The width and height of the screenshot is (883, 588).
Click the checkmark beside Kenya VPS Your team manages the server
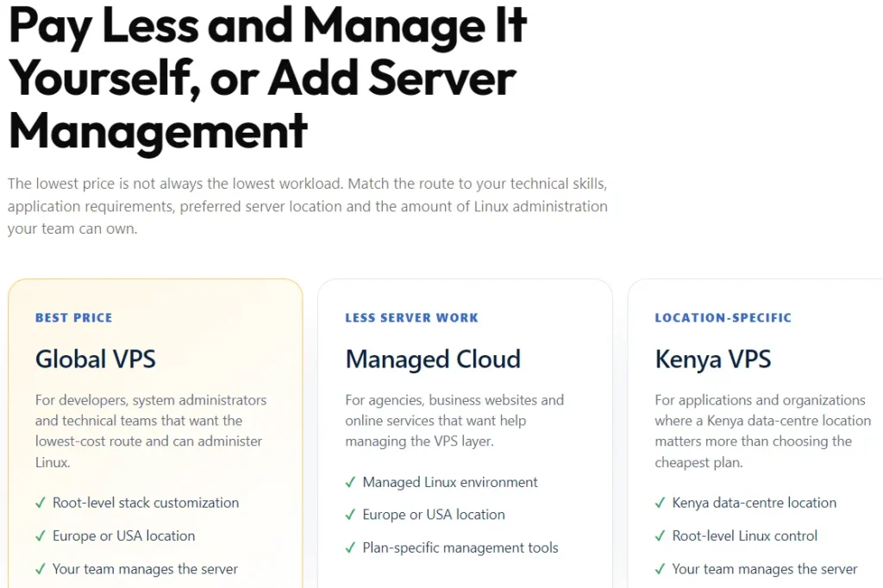[660, 569]
